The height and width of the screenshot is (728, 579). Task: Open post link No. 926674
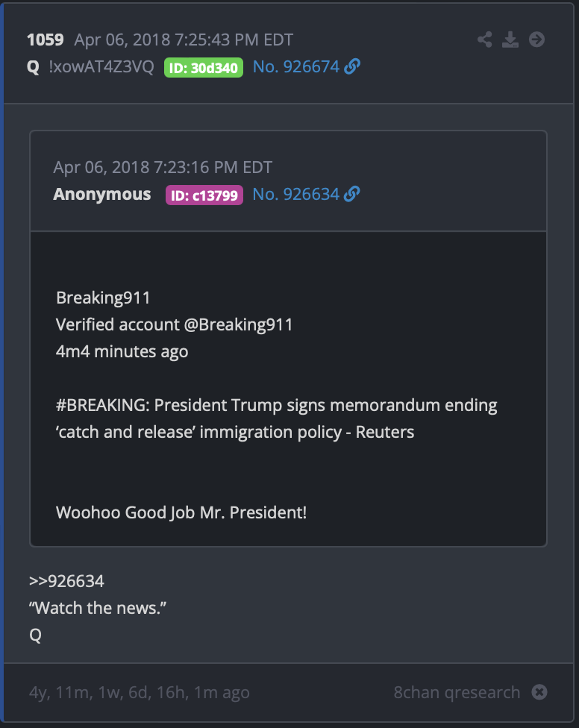(296, 67)
